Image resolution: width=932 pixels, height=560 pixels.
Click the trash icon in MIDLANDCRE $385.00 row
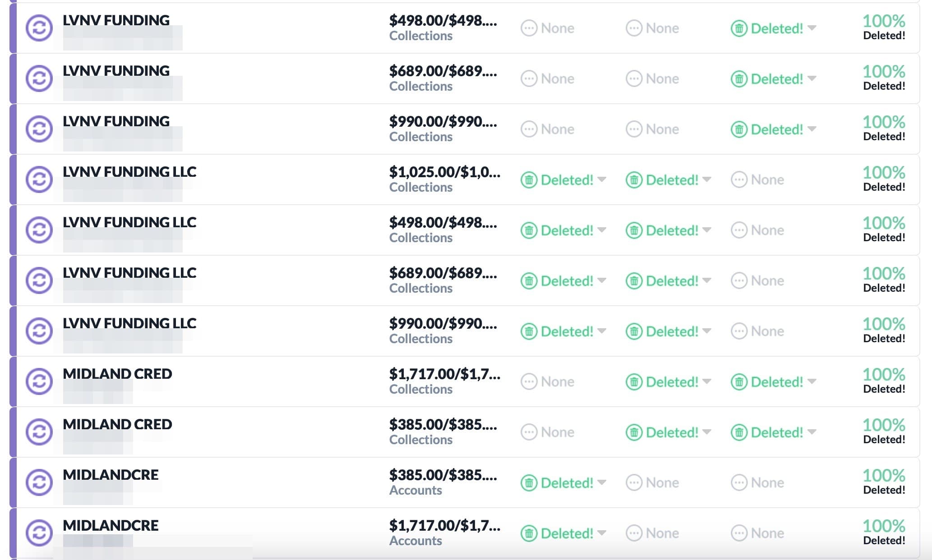click(529, 483)
